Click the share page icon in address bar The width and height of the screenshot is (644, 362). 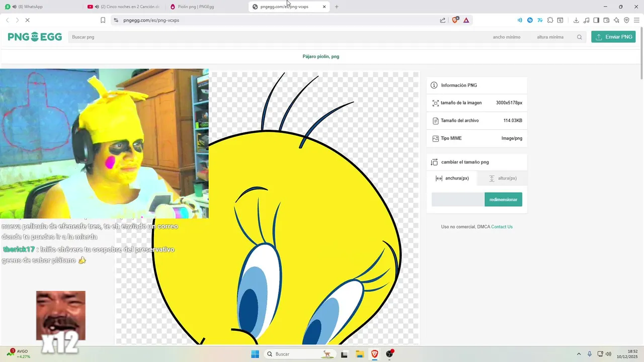coord(443,20)
